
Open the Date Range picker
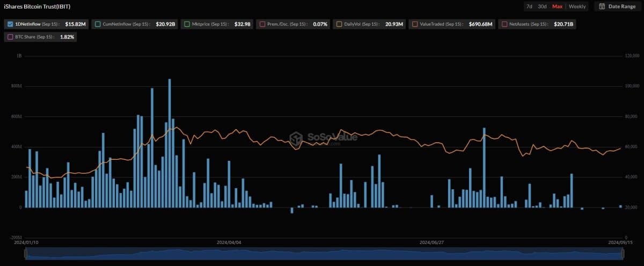click(617, 6)
